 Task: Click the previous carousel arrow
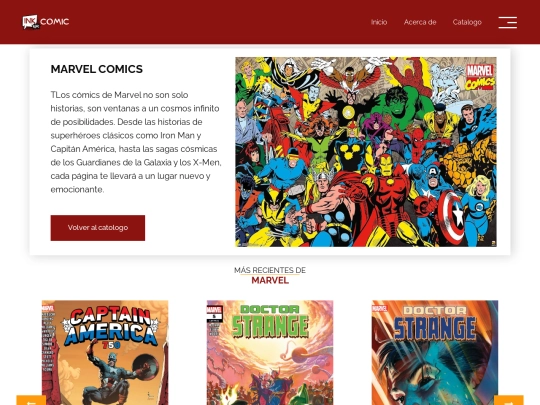point(31,401)
